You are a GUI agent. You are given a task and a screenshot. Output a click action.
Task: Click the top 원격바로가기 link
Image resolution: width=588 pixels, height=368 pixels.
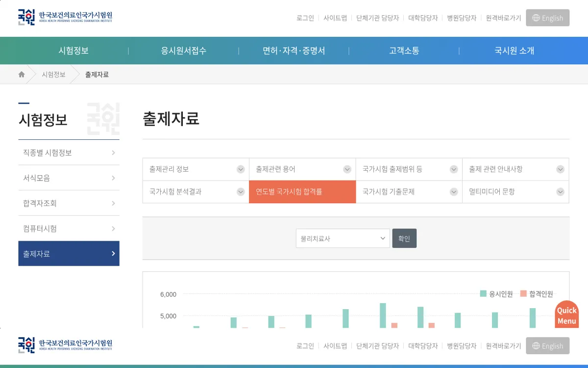pos(504,18)
